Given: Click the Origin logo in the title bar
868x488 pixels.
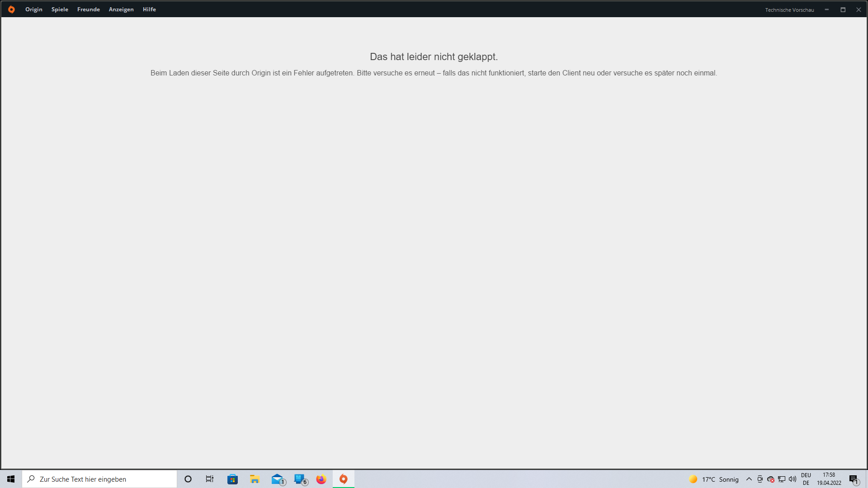Looking at the screenshot, I should click(11, 9).
